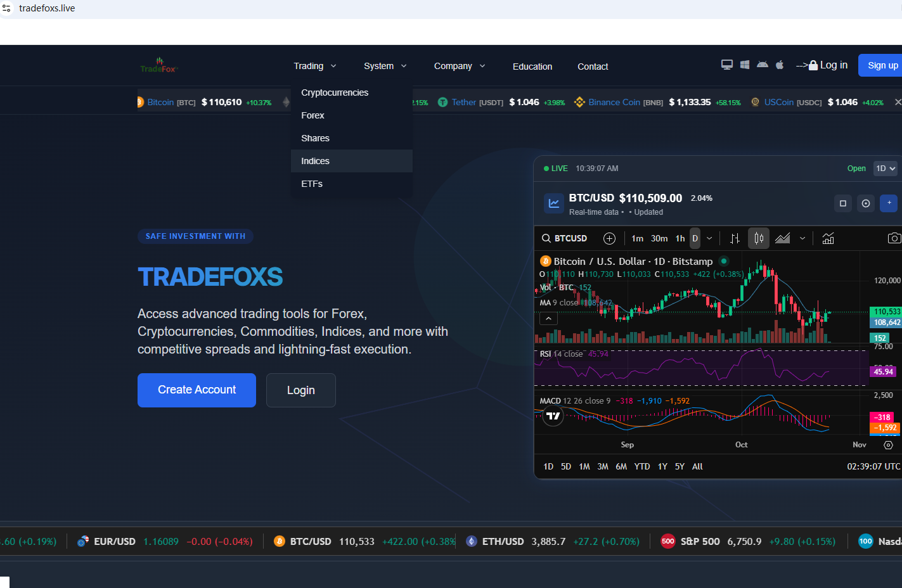Screen dimensions: 902x588
Task: Select the area chart style icon
Action: (783, 238)
